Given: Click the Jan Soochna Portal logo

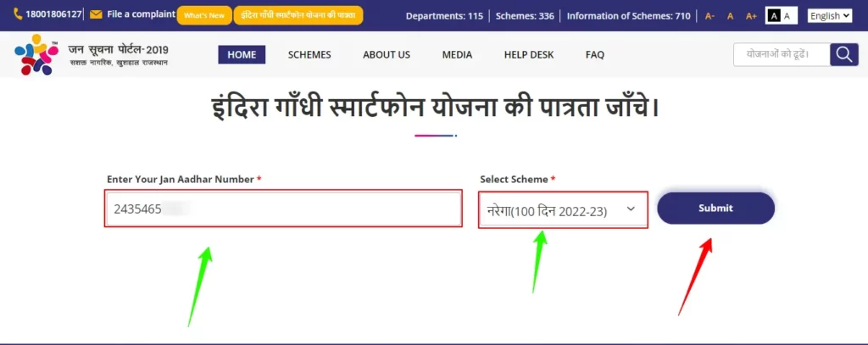Looking at the screenshot, I should 36,54.
